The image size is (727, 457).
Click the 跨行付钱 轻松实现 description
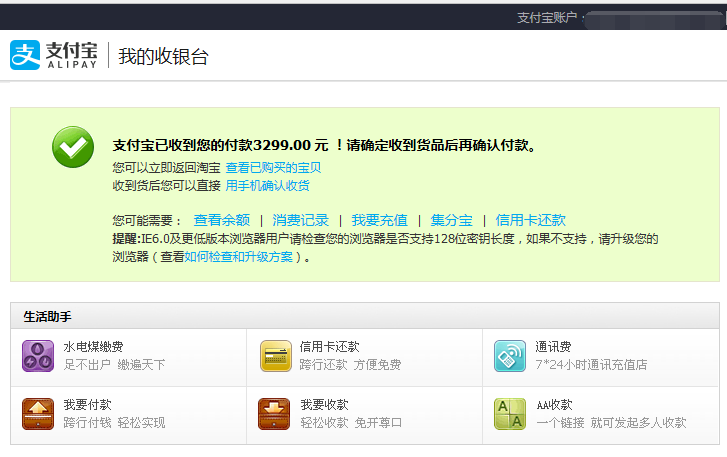(x=114, y=423)
